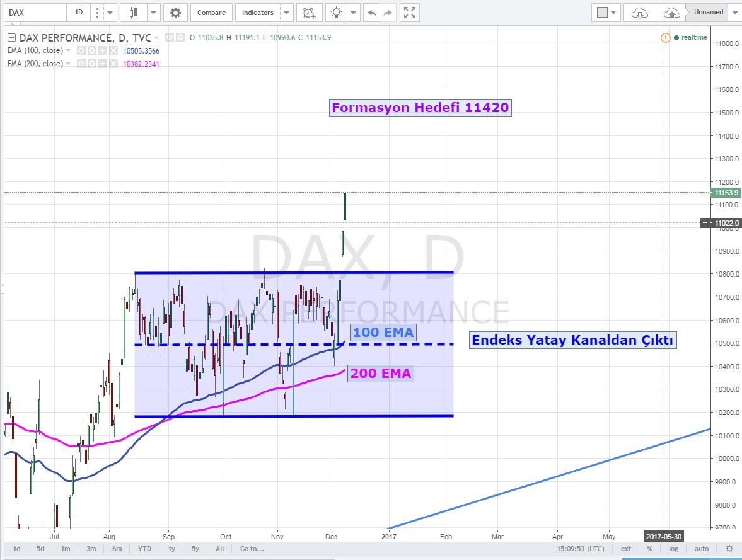This screenshot has height=560, width=742.
Task: Open the Unnamed layout dropdown arrow
Action: click(735, 13)
